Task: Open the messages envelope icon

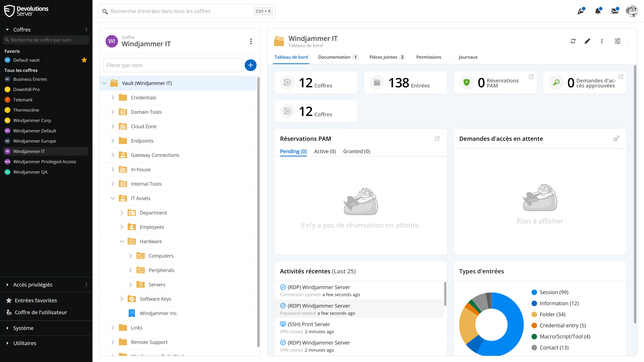Action: coord(615,11)
